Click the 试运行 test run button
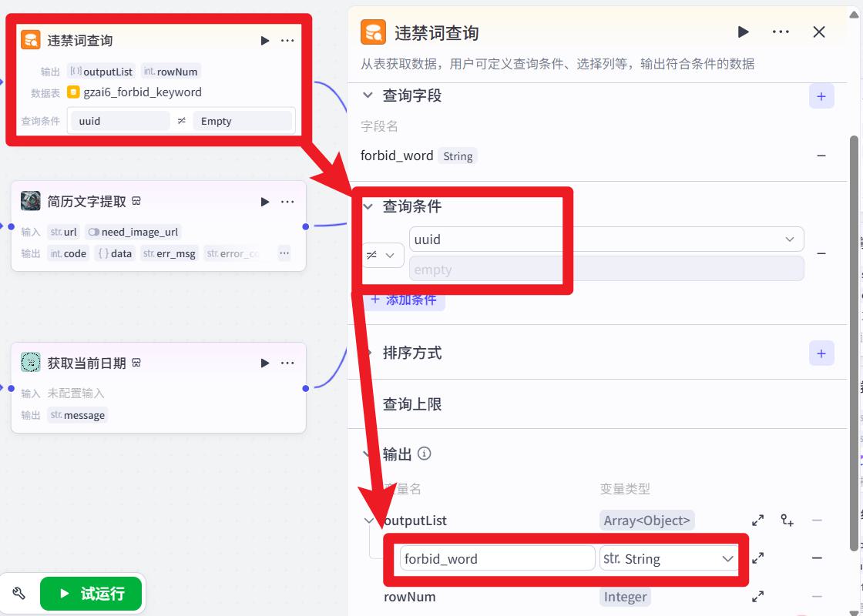Viewport: 863px width, 616px height. pyautogui.click(x=91, y=594)
